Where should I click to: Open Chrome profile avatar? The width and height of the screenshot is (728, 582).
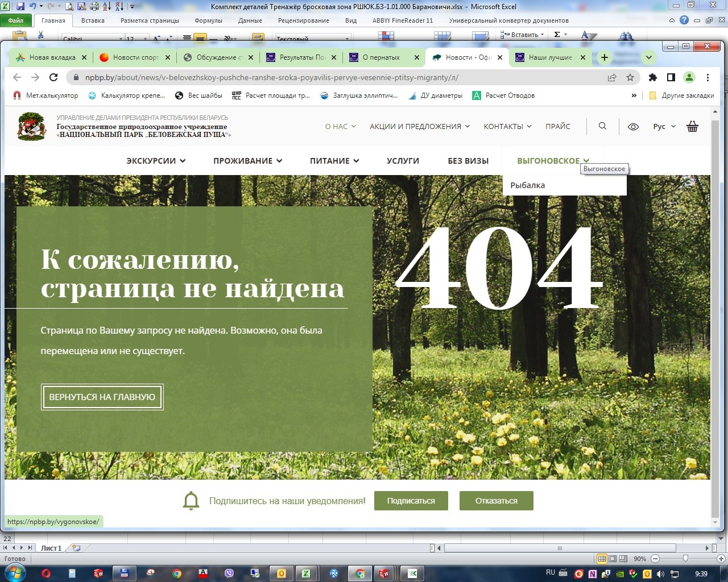689,77
